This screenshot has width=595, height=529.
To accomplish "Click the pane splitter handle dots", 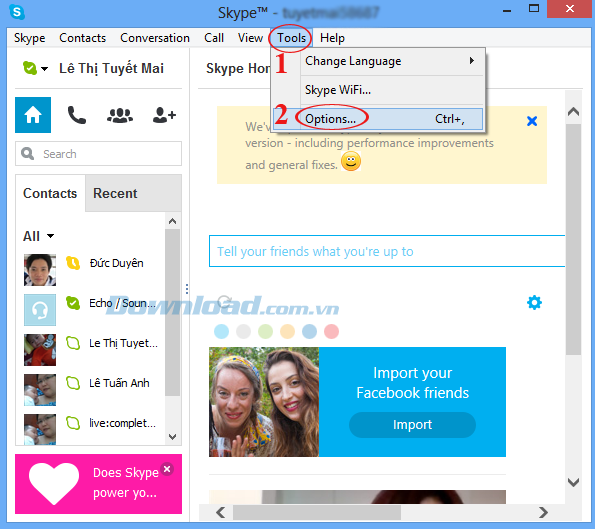I will click(x=187, y=289).
